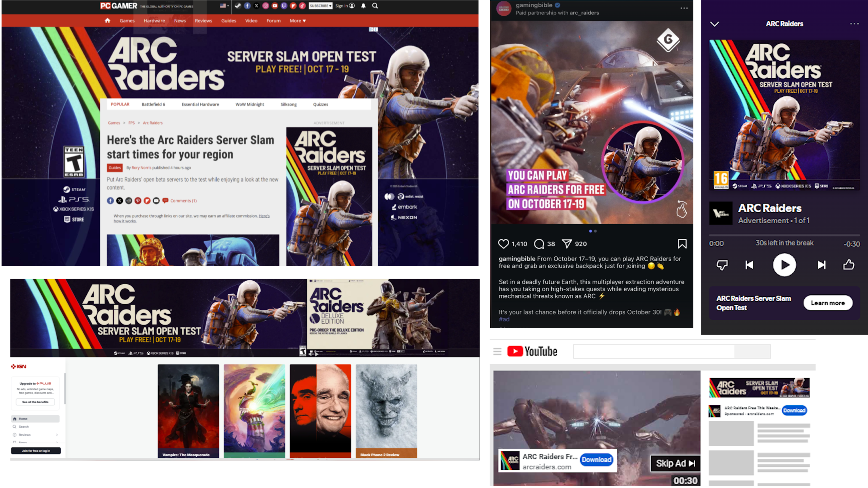
Task: Open the comments bubble on the Instagram post
Action: [539, 244]
